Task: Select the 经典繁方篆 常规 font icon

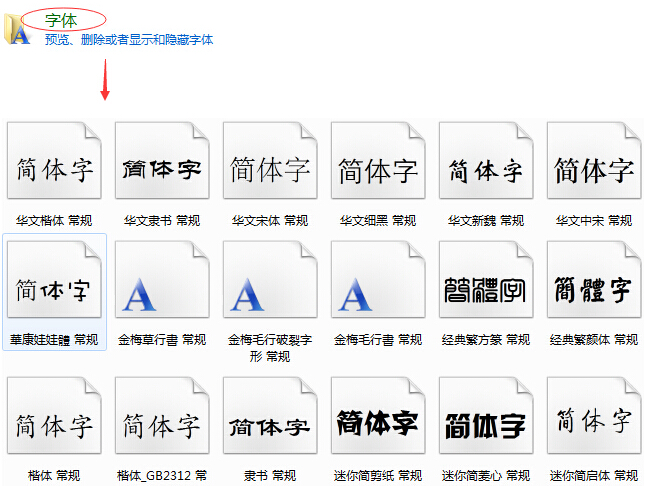Action: pos(486,279)
